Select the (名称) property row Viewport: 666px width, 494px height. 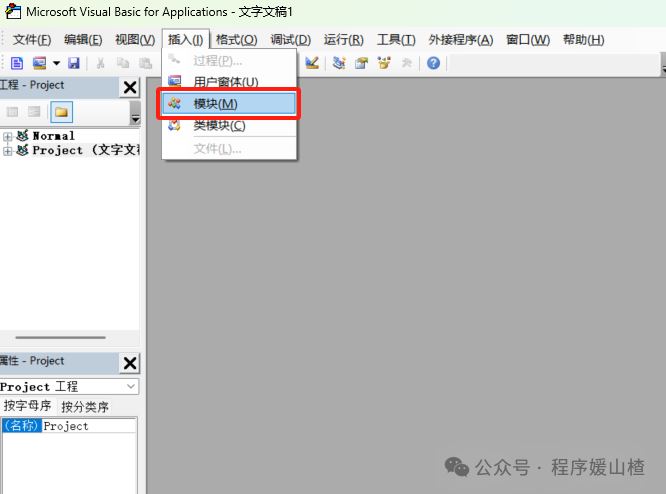click(x=69, y=426)
